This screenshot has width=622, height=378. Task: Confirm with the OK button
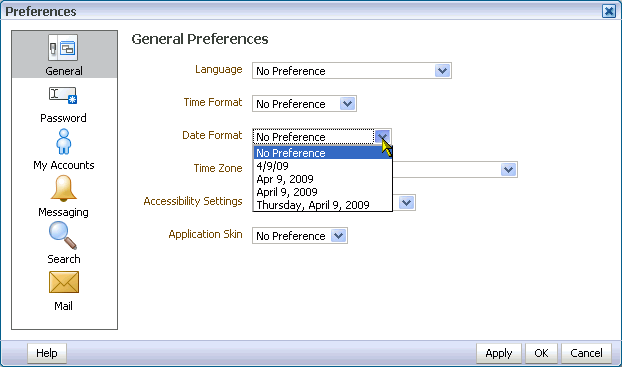(x=541, y=353)
